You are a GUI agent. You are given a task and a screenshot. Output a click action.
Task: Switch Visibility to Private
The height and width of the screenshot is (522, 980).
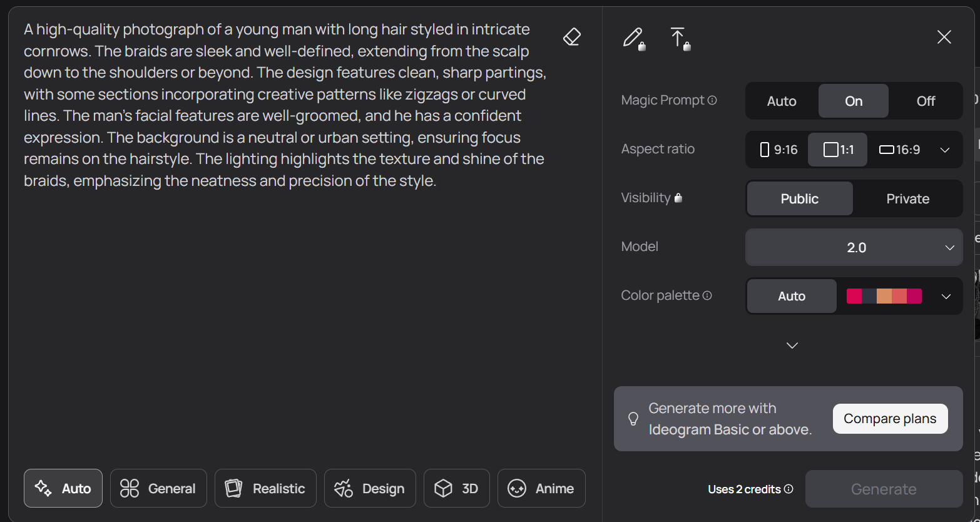pos(907,198)
